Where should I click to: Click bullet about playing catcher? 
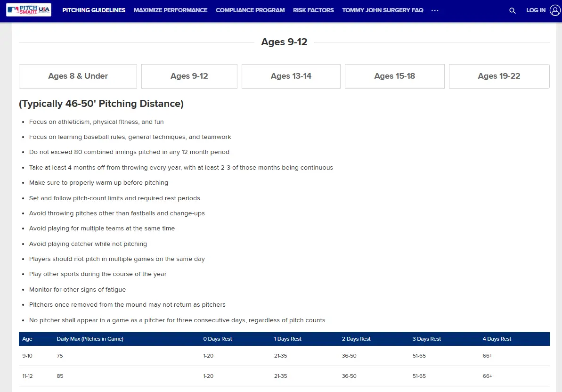tap(88, 244)
